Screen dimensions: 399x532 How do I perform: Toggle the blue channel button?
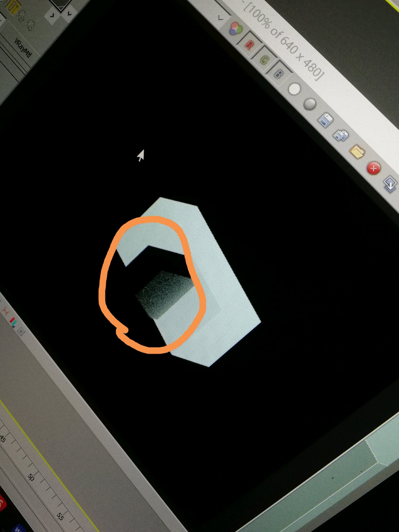(x=279, y=73)
